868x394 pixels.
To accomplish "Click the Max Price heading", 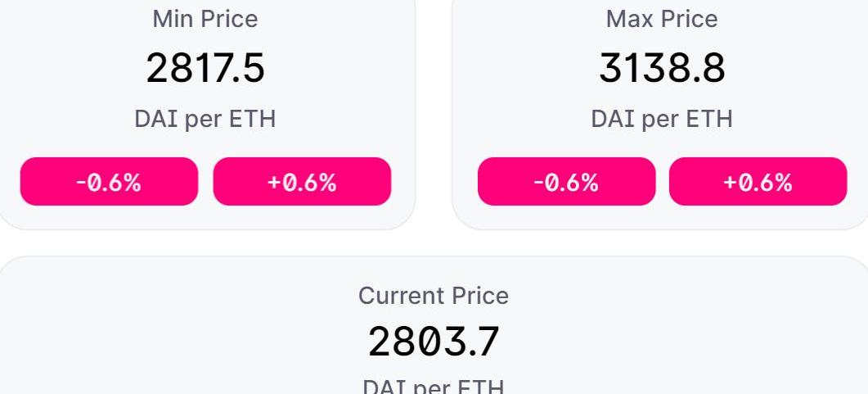I will point(662,19).
